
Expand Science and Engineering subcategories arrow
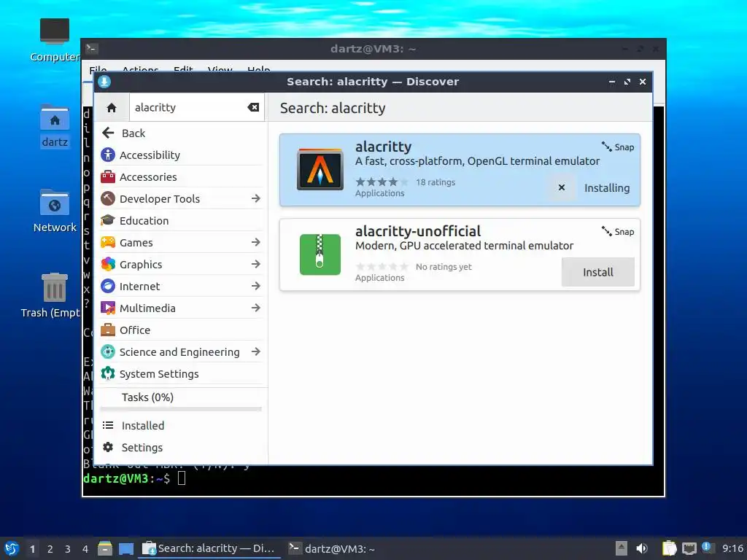tap(256, 352)
